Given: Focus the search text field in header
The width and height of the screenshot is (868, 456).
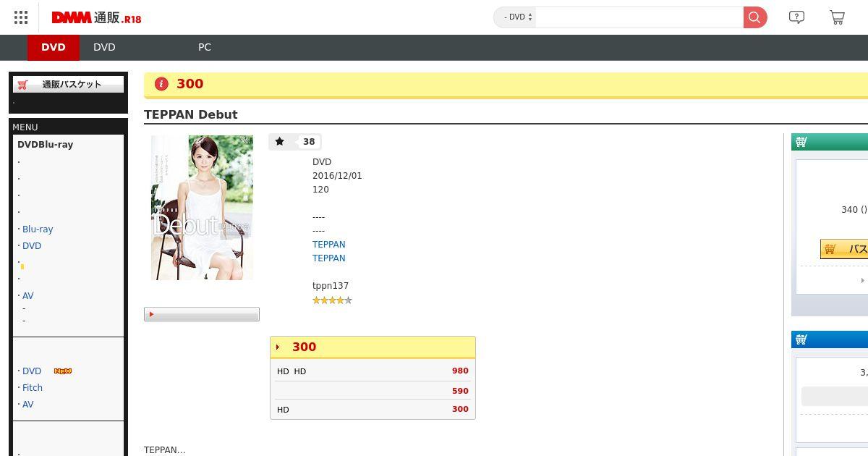Looking at the screenshot, I should pyautogui.click(x=639, y=17).
